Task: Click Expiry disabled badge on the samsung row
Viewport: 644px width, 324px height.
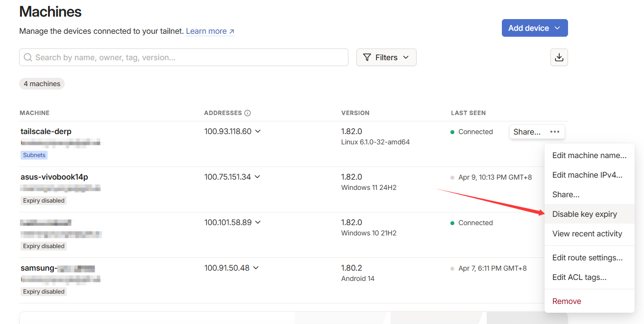Action: (44, 292)
